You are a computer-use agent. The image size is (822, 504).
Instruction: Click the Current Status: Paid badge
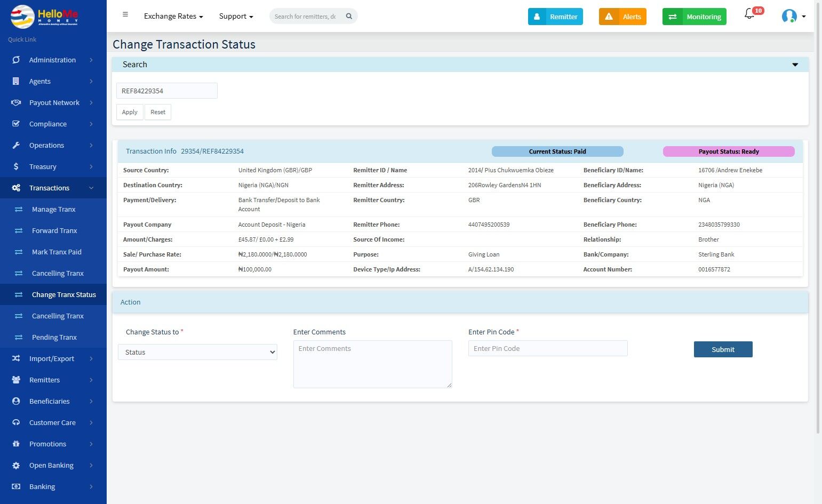pyautogui.click(x=557, y=151)
